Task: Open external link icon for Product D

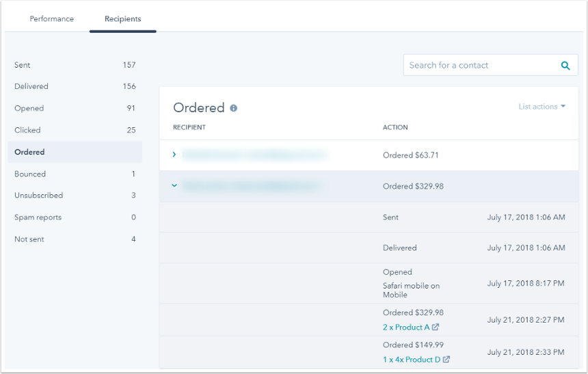Action: coord(446,360)
